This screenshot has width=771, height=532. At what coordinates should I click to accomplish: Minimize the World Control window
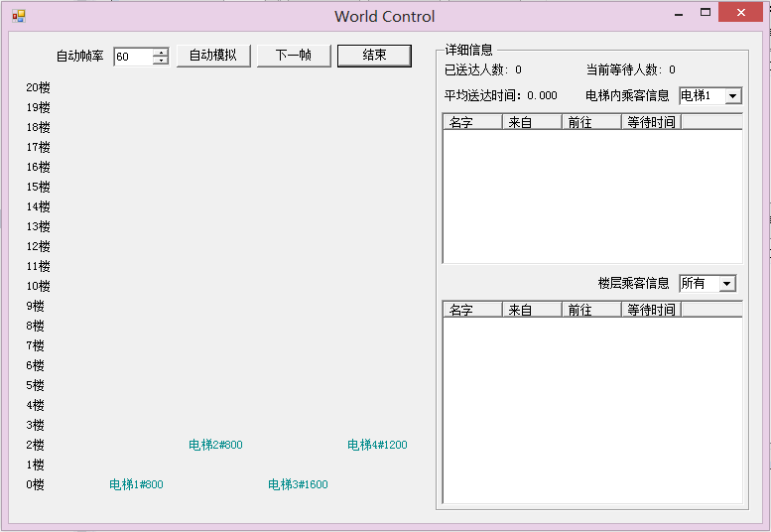click(x=679, y=13)
